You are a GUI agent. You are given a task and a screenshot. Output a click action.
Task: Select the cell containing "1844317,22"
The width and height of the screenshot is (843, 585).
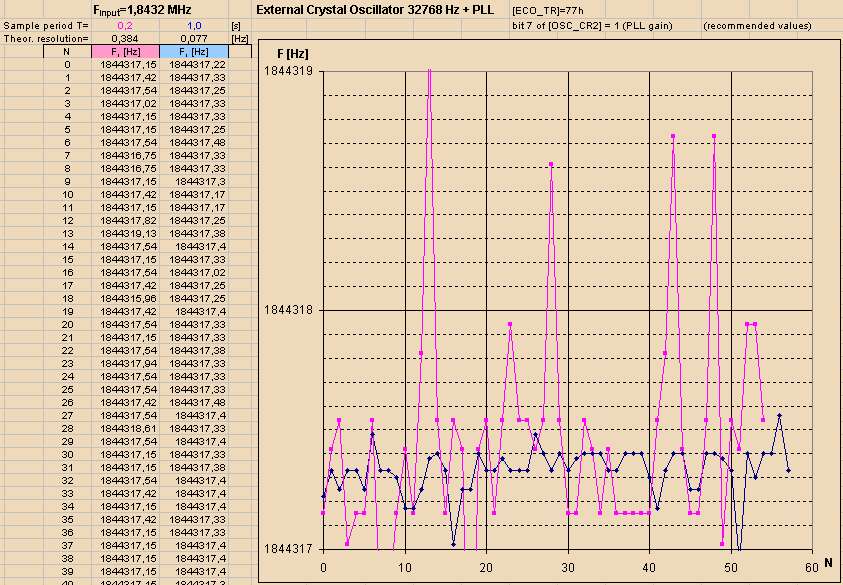point(194,65)
